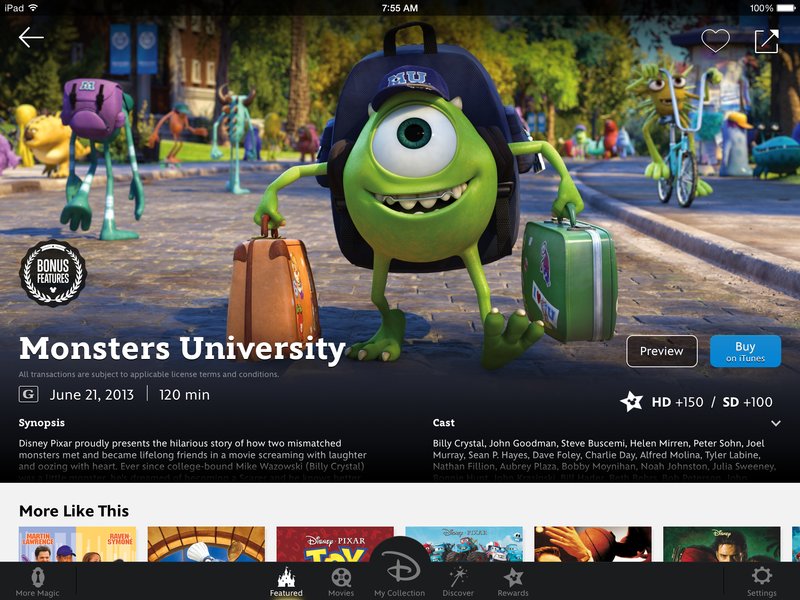Expand the Cast section chevron
This screenshot has width=800, height=600.
[x=776, y=423]
